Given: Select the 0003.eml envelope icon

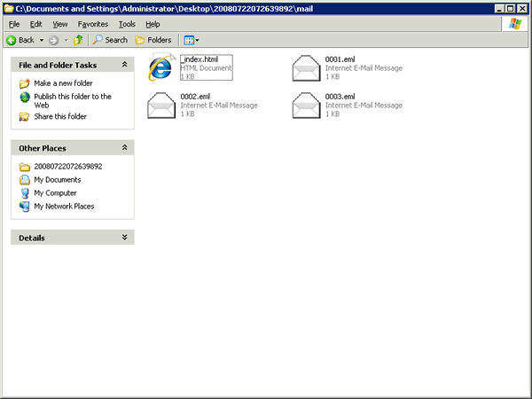Looking at the screenshot, I should 306,106.
